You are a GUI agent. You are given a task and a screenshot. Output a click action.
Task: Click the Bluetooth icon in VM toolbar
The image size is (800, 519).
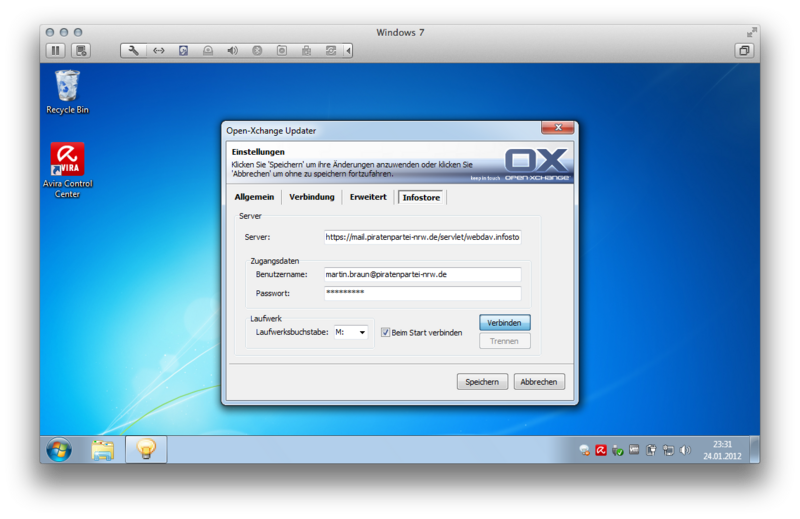point(257,51)
